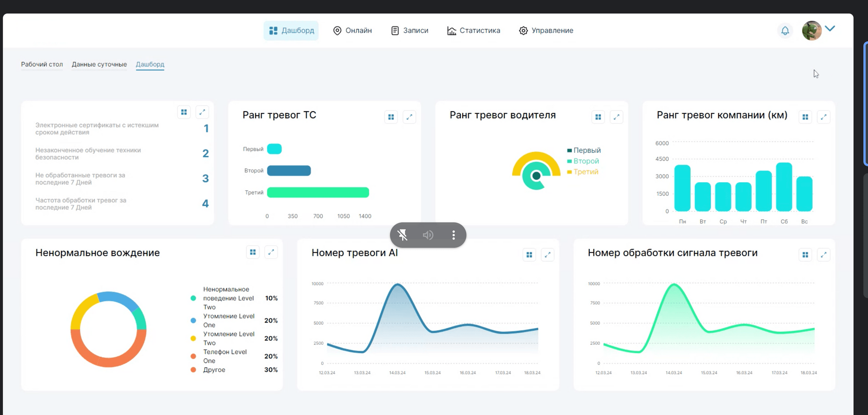Click grid icon on Номер тревоги AI card
This screenshot has height=415, width=868.
(530, 255)
